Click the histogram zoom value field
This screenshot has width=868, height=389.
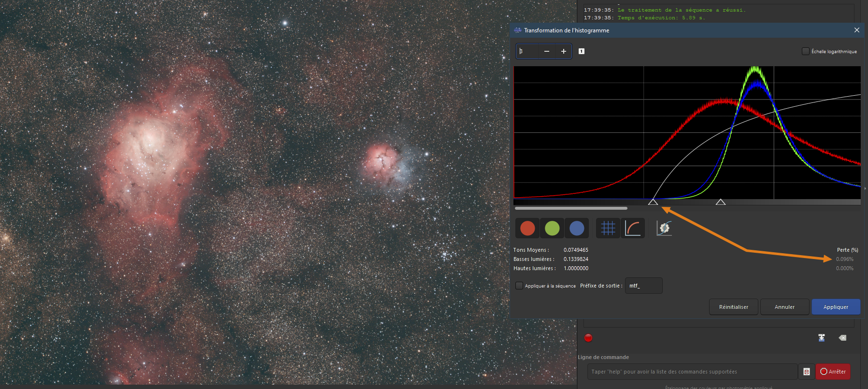pos(527,51)
